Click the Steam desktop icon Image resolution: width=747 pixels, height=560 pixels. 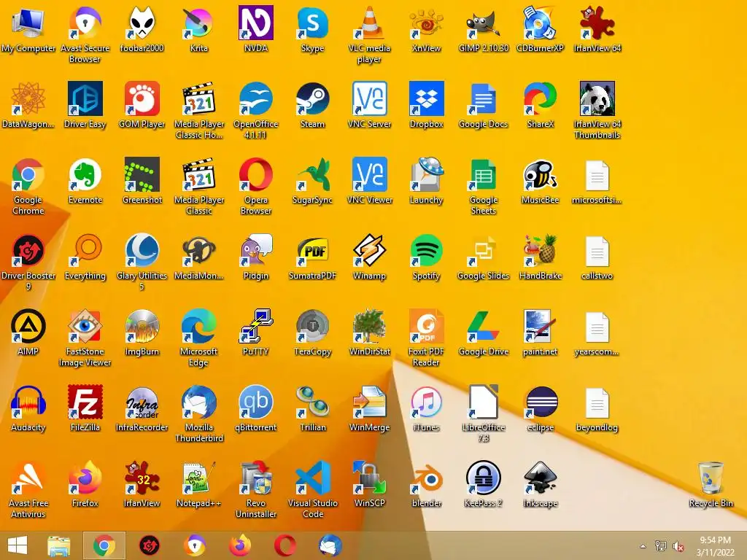point(312,105)
